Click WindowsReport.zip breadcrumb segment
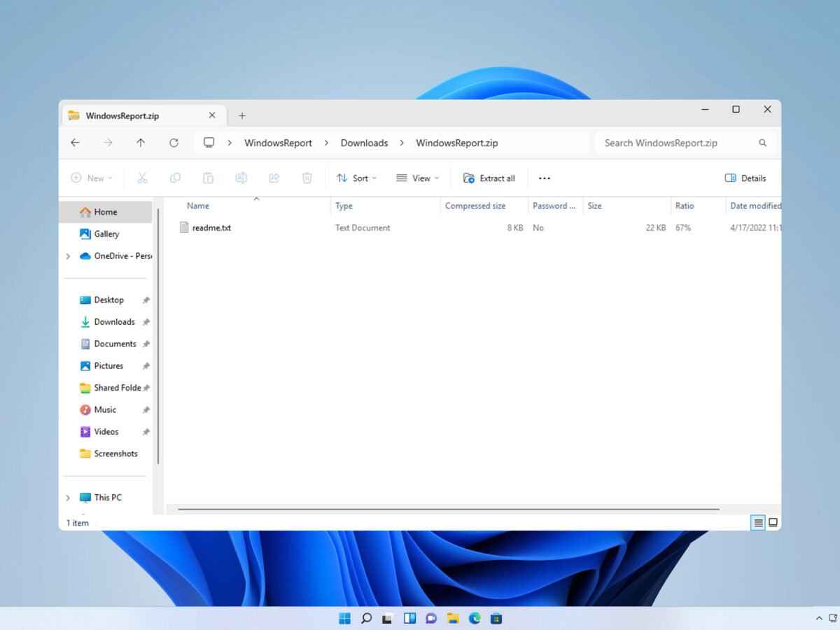This screenshot has height=630, width=840. click(457, 143)
